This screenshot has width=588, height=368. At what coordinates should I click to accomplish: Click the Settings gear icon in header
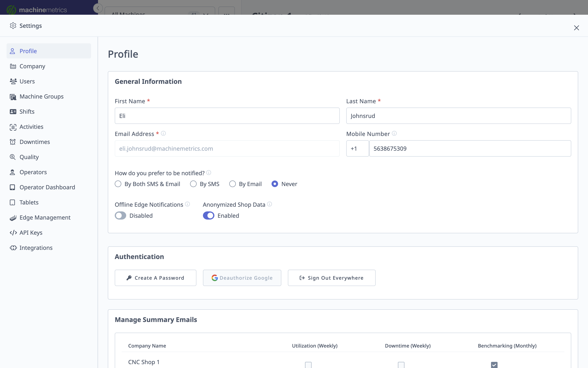[13, 26]
